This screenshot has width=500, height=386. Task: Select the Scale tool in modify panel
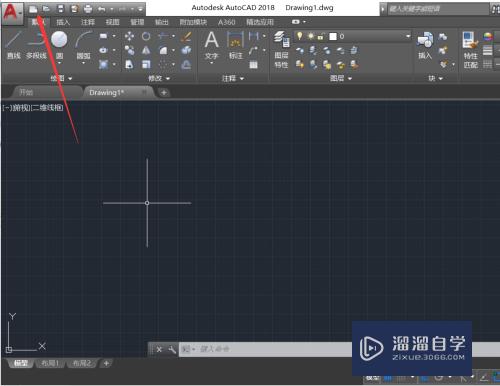coord(146,64)
